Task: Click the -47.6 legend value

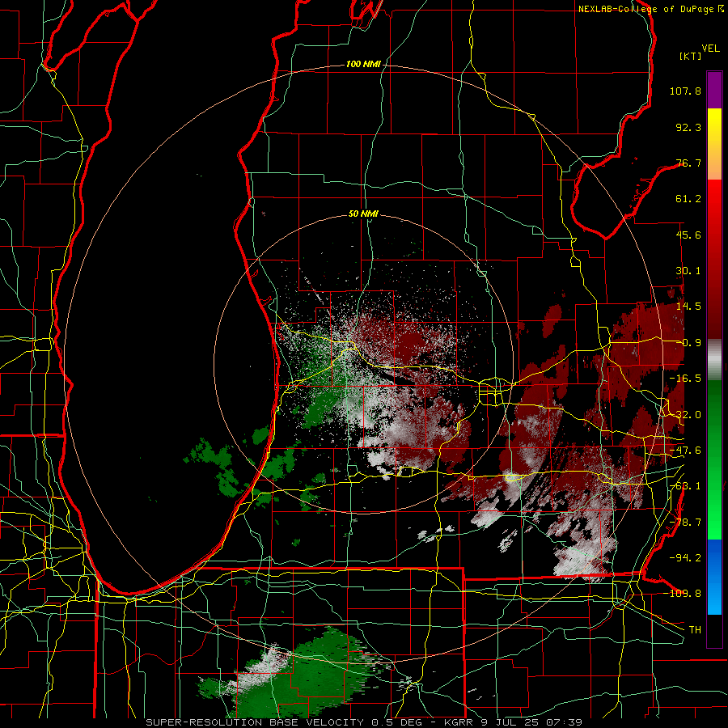Action: click(685, 451)
